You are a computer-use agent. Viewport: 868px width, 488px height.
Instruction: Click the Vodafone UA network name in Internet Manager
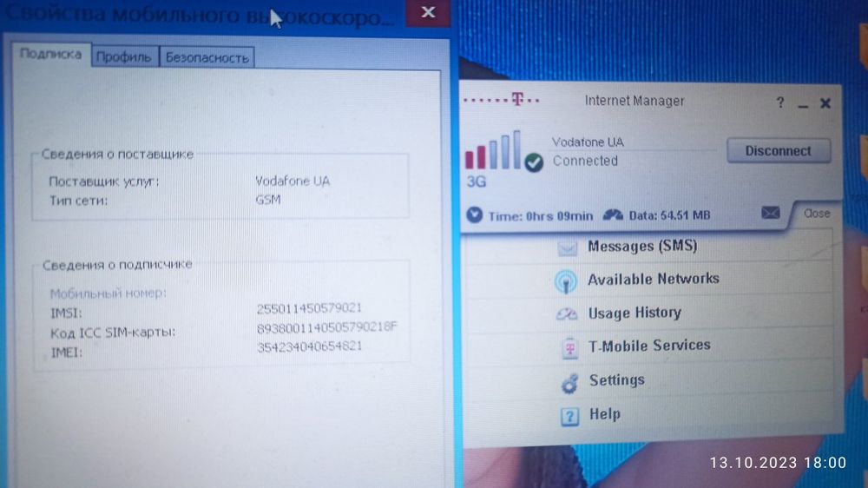tap(588, 142)
